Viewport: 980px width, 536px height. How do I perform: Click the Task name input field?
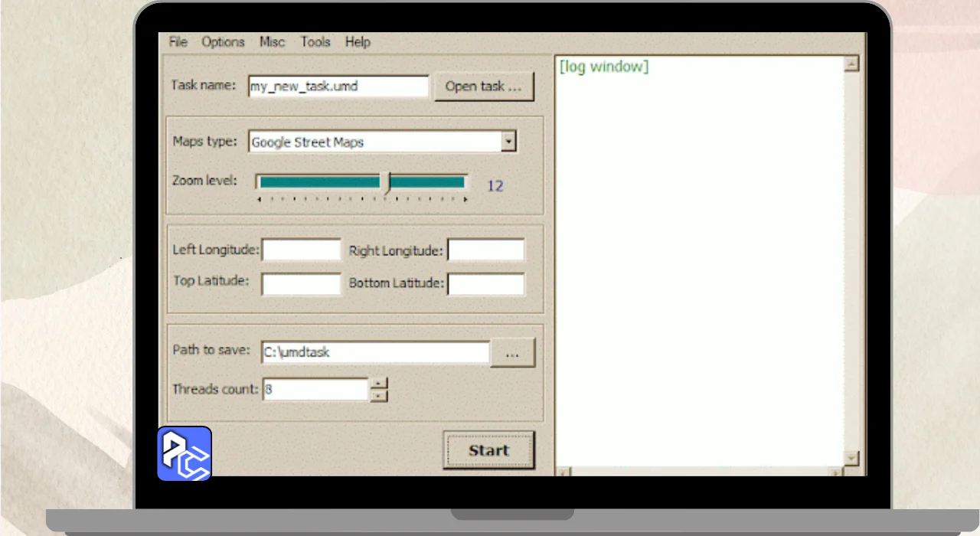coord(338,87)
